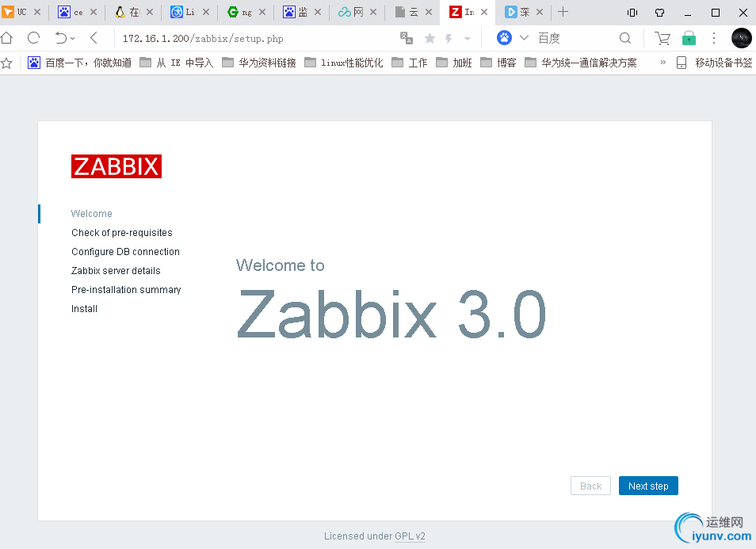Open the 百度一下，你就知道 bookmark
This screenshot has width=756, height=549.
pos(79,63)
